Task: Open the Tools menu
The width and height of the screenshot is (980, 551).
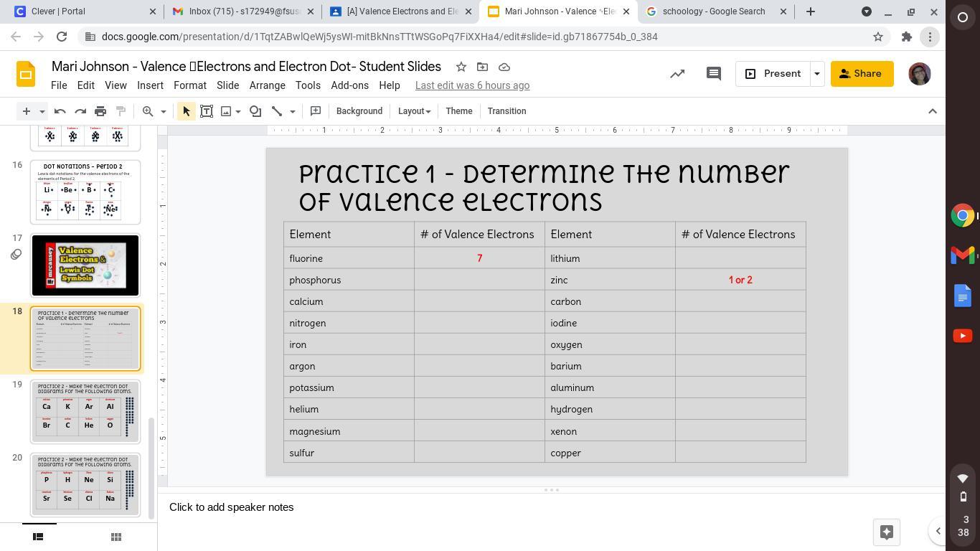Action: tap(308, 85)
